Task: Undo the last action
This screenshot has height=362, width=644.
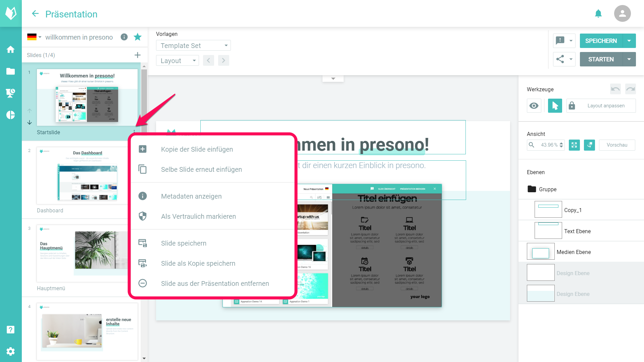Action: coord(615,89)
